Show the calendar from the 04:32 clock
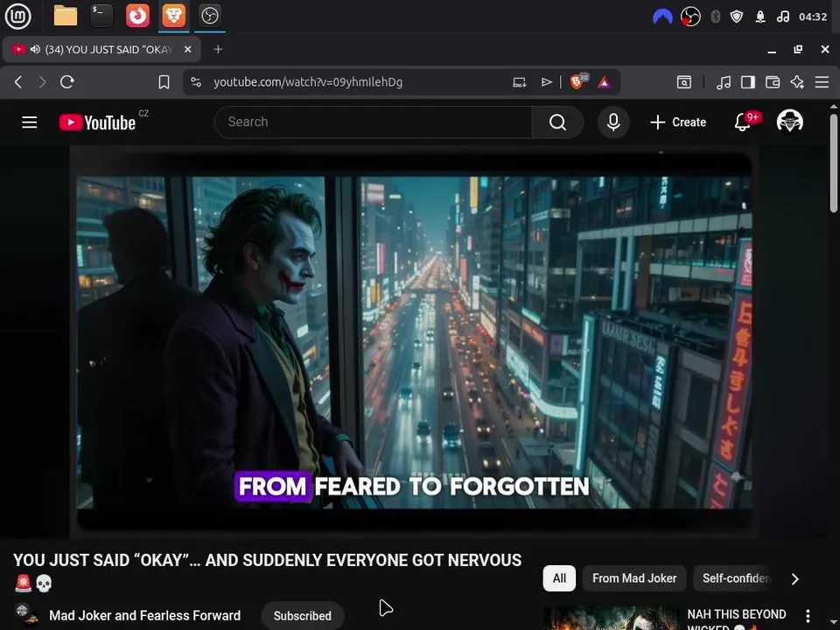Image resolution: width=840 pixels, height=630 pixels. pos(813,17)
